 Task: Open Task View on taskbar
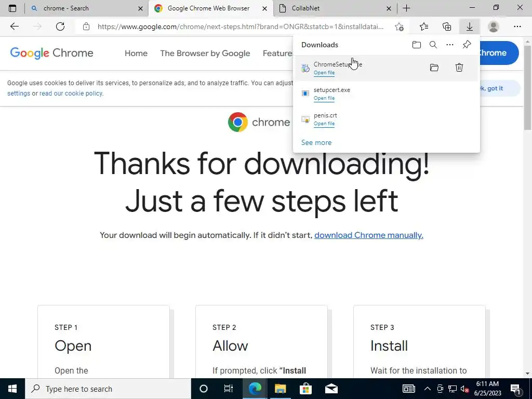pos(229,389)
